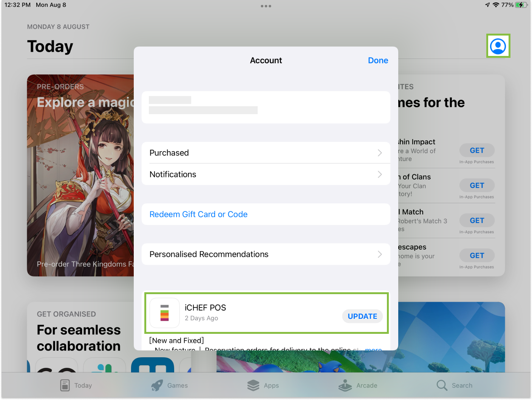Switch to the Games tab
The width and height of the screenshot is (532, 400).
point(169,385)
